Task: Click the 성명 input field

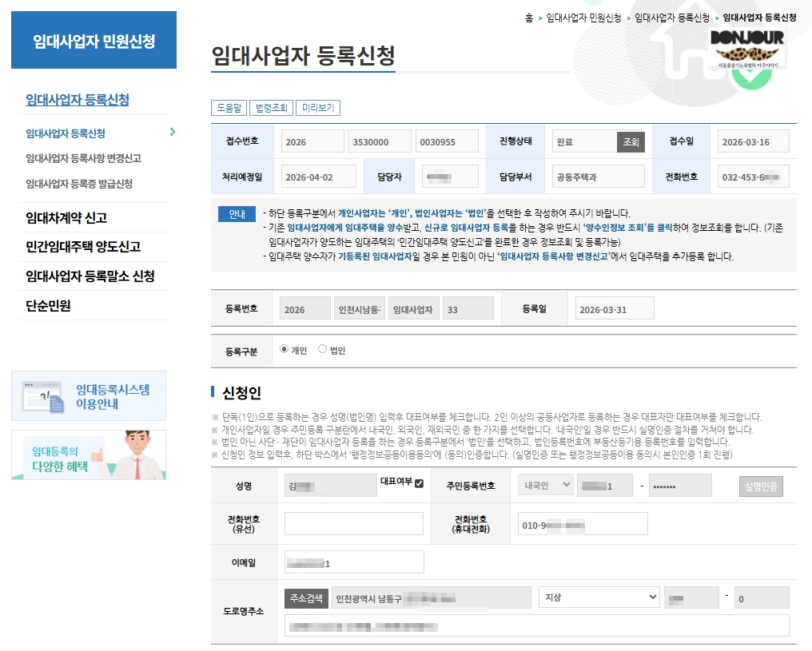Action: 330,486
